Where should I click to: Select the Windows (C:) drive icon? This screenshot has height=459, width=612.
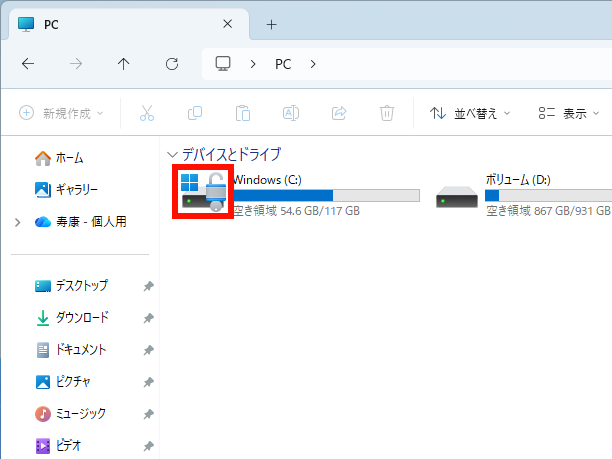203,192
